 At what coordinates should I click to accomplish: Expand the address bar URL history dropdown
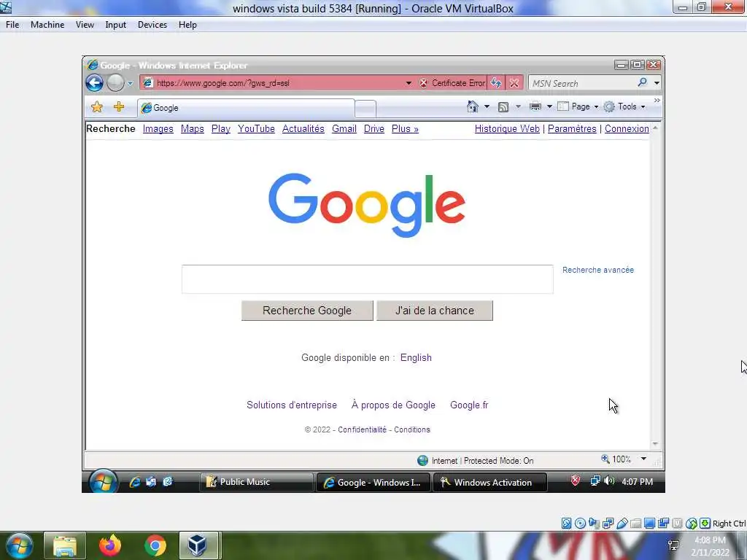point(409,83)
